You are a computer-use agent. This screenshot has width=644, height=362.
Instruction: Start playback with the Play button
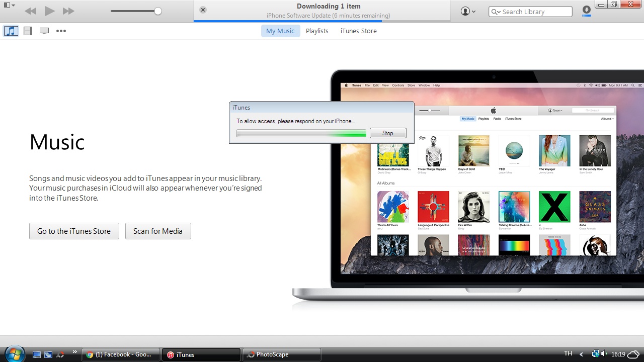coord(49,11)
